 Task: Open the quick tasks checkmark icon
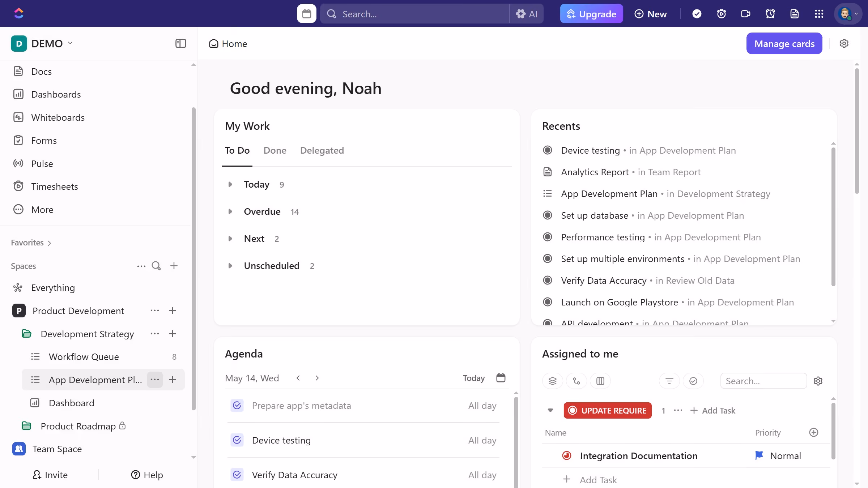pyautogui.click(x=697, y=14)
